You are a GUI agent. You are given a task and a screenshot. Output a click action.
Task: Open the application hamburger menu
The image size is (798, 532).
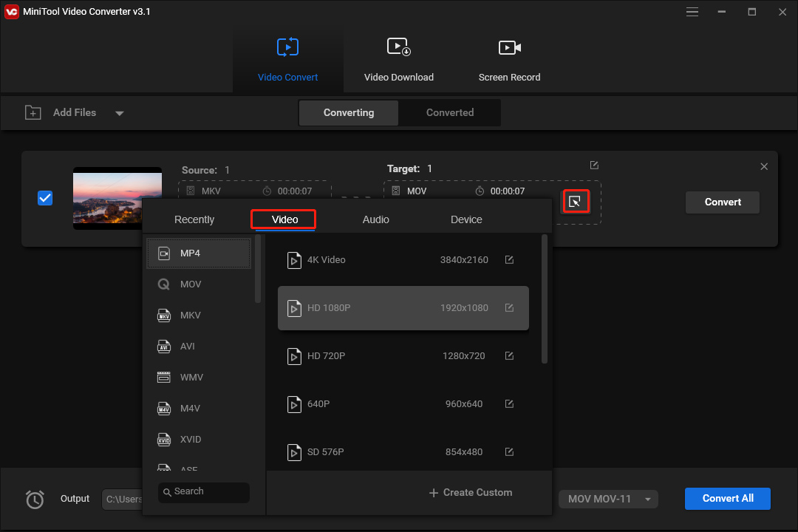point(692,12)
